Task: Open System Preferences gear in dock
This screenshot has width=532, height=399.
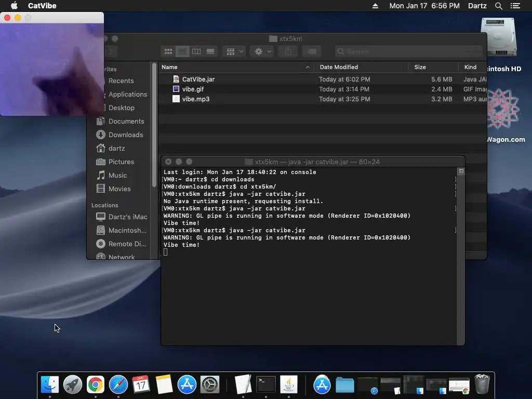Action: 210,384
